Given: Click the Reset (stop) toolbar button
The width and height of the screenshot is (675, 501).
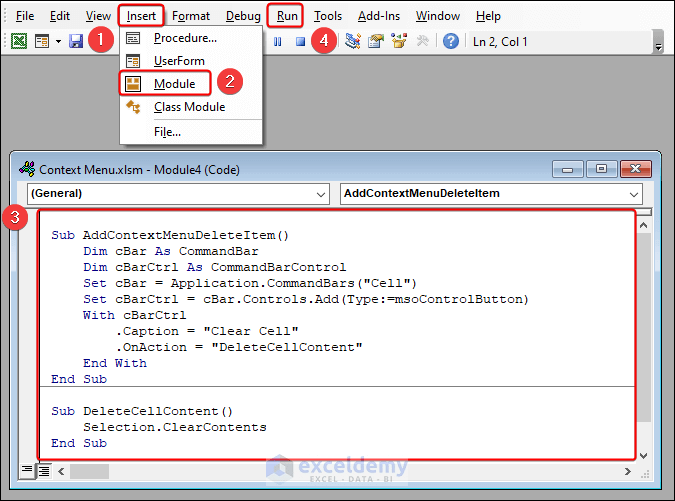Looking at the screenshot, I should 300,41.
